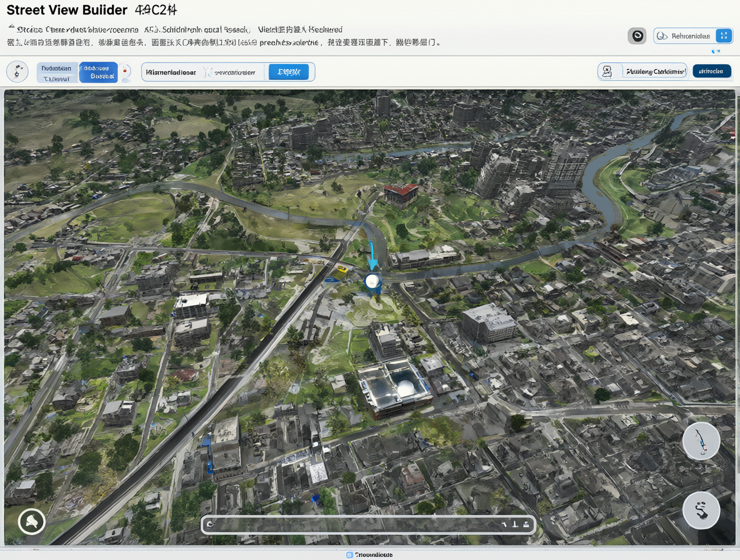
Task: Click the blue-icon status bar entry below the map
Action: tap(369, 555)
